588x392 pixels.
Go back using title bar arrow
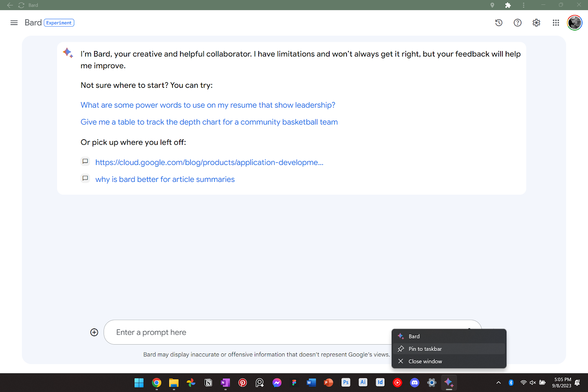tap(10, 5)
